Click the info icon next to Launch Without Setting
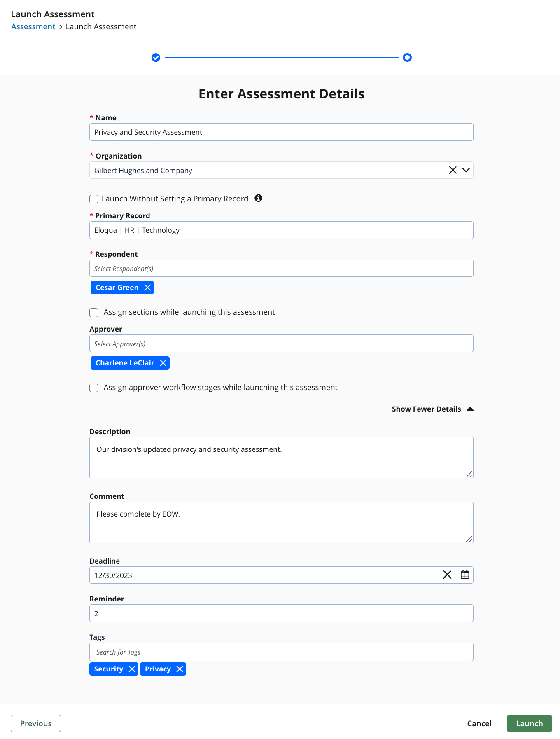Screen dimensions: 560x739 259,199
